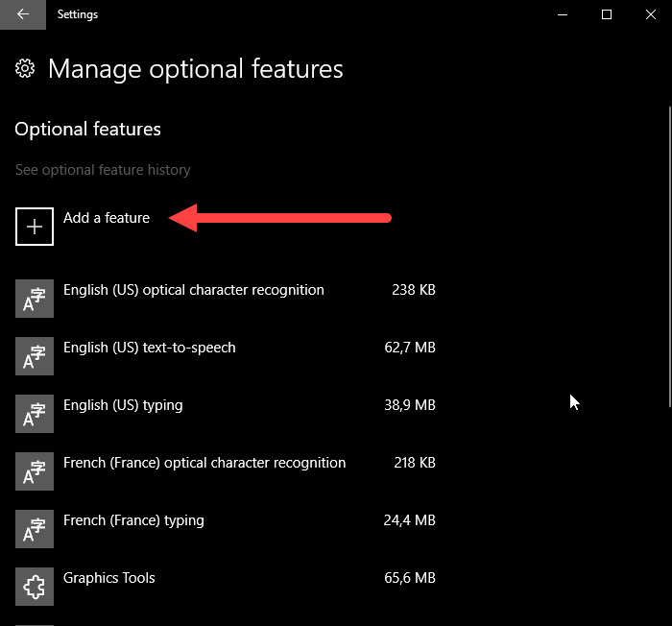Select the English (US) typing feature name

point(123,405)
